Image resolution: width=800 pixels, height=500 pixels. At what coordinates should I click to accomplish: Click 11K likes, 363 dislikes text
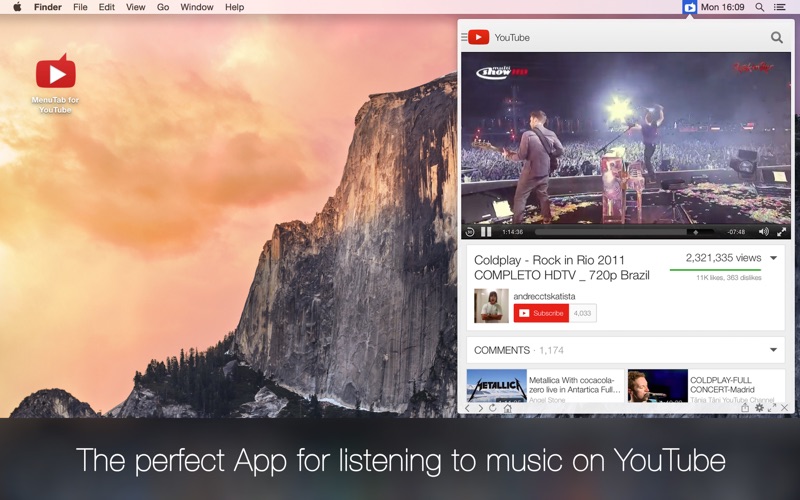[x=729, y=278]
